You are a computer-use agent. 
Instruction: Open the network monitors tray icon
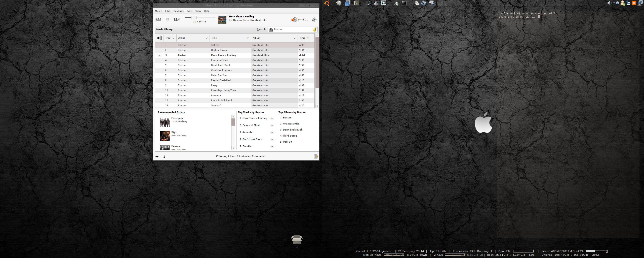(640, 3)
